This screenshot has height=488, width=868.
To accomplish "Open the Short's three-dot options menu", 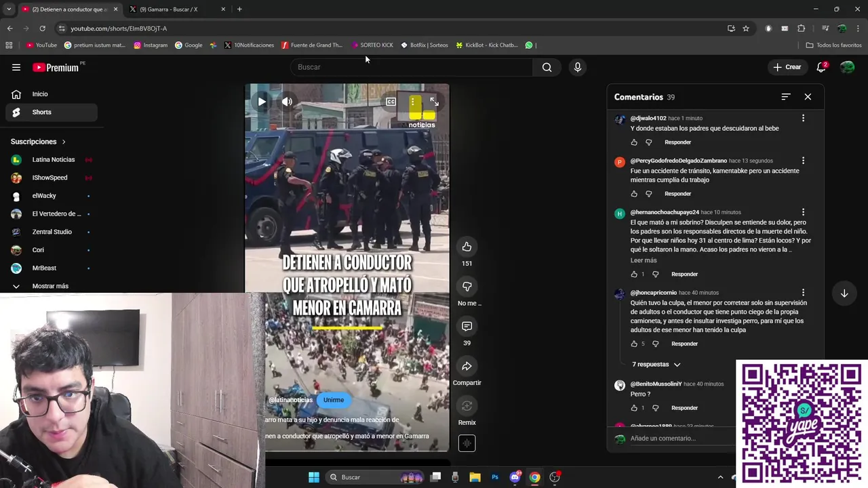I will [412, 102].
